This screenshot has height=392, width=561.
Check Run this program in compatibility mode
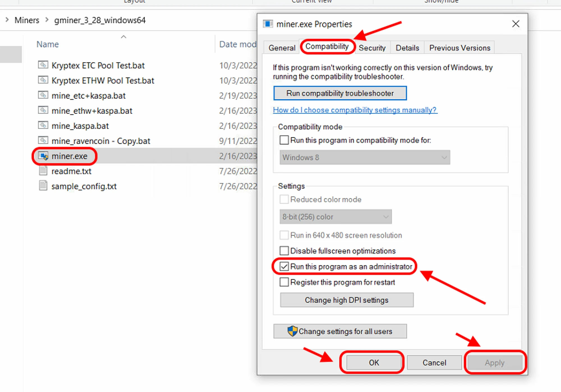click(x=284, y=140)
